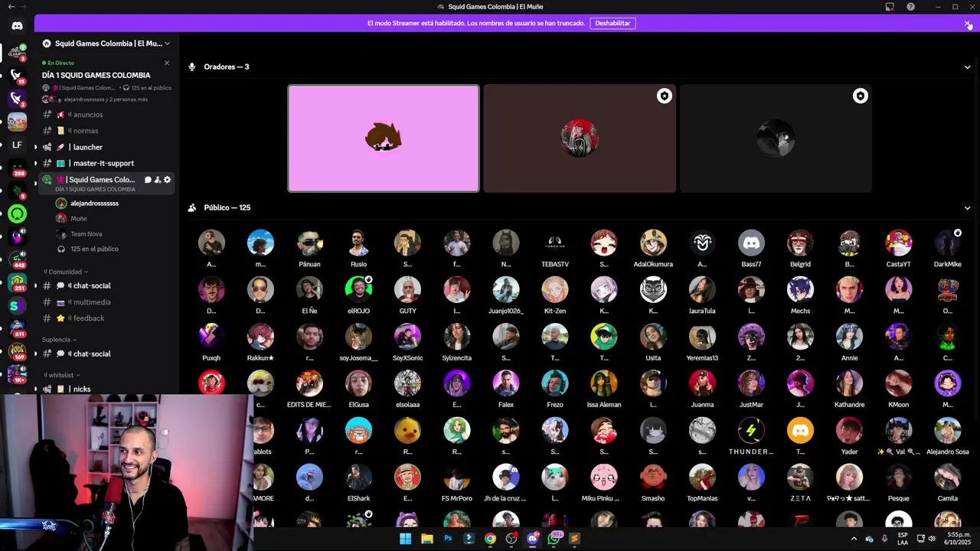Select the active pink speaker tile
980x551 pixels.
click(384, 139)
